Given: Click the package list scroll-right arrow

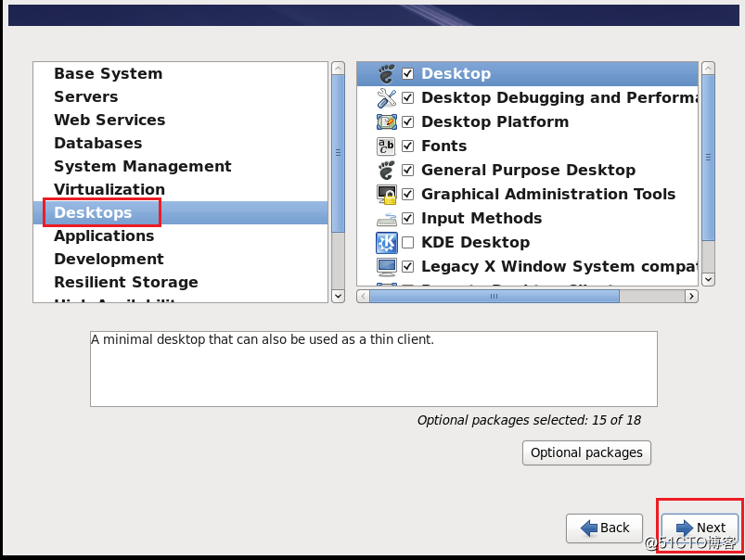Looking at the screenshot, I should [691, 297].
